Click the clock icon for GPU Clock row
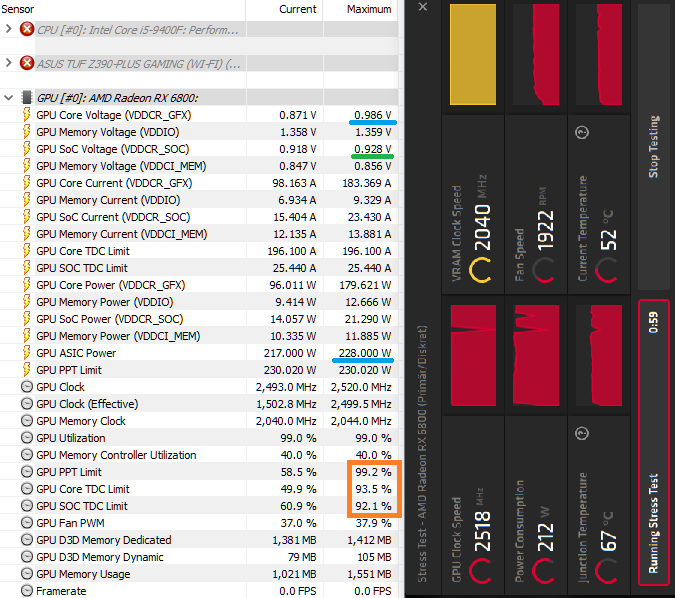 tap(27, 387)
